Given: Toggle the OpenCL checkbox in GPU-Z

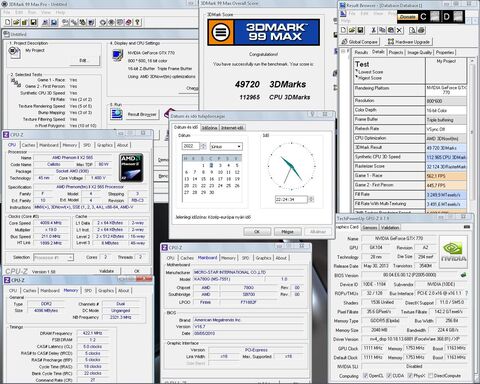Looking at the screenshot, I should point(365,375).
